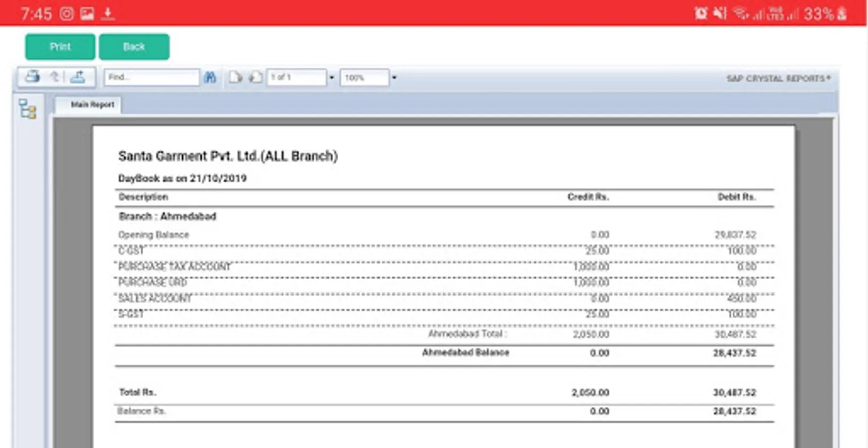
Task: Tap the battery icon next to 33%
Action: click(842, 13)
